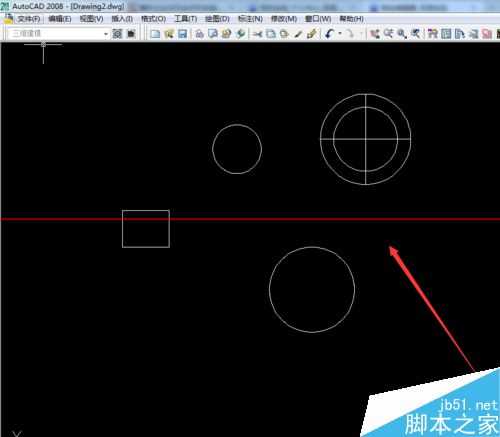The image size is (500, 437).
Task: Select the Match Properties brush icon
Action: click(x=298, y=34)
